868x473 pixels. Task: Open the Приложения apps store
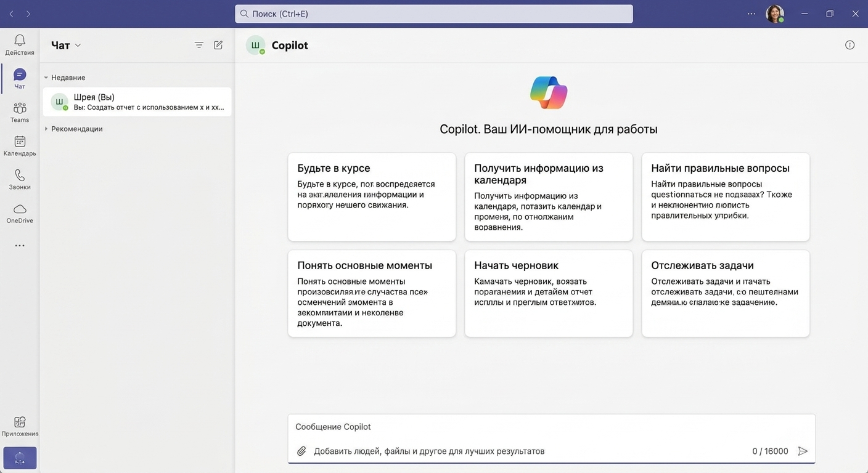(x=20, y=426)
